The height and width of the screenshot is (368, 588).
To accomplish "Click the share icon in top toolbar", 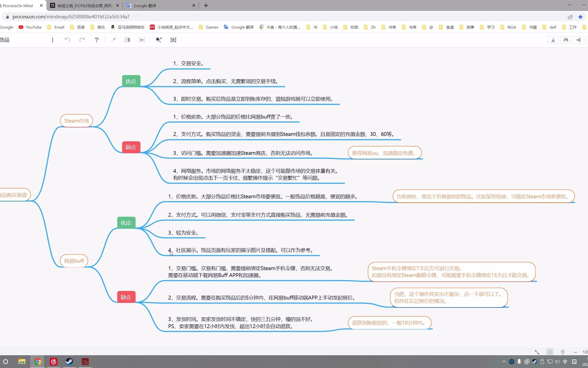I will [579, 40].
